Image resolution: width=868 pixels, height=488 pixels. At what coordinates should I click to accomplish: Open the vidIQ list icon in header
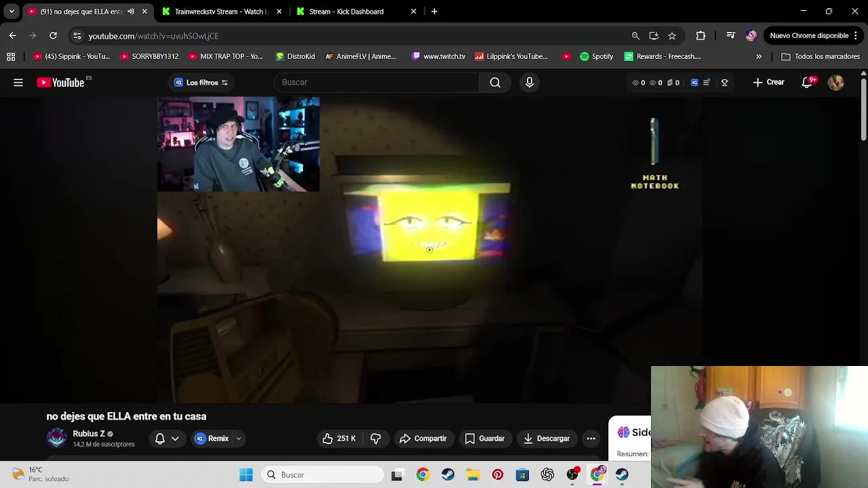tap(707, 83)
